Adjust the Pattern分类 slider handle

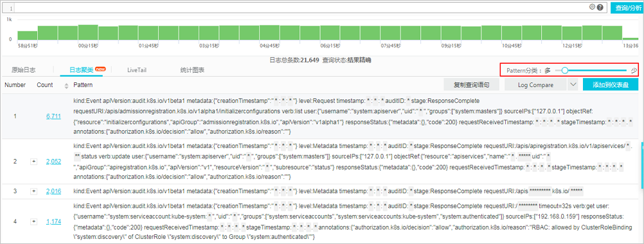point(565,70)
